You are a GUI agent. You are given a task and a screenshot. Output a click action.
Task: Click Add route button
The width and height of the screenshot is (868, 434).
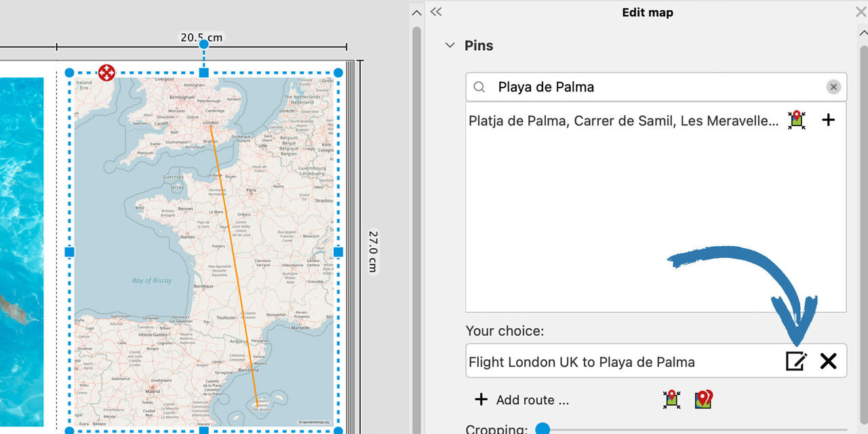521,399
